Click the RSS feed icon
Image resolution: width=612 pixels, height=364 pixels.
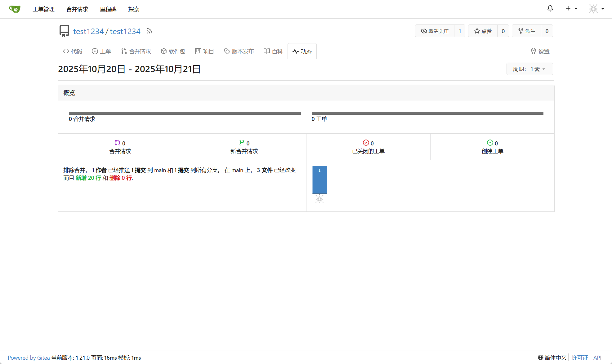150,31
